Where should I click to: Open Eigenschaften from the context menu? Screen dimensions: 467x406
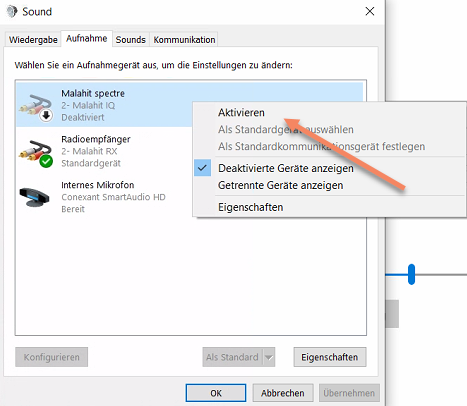[x=251, y=207]
